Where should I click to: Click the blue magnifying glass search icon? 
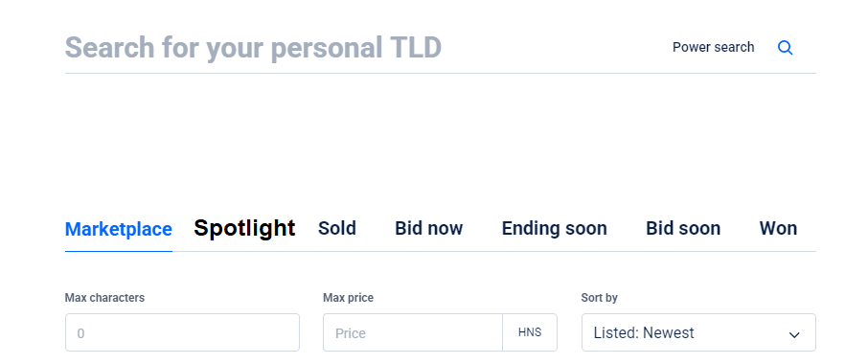pyautogui.click(x=785, y=48)
